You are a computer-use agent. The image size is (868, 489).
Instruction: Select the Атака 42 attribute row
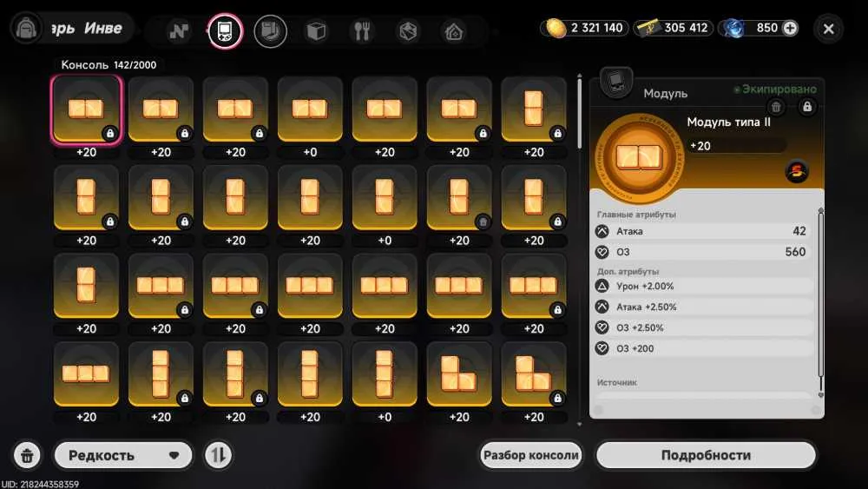click(x=703, y=231)
